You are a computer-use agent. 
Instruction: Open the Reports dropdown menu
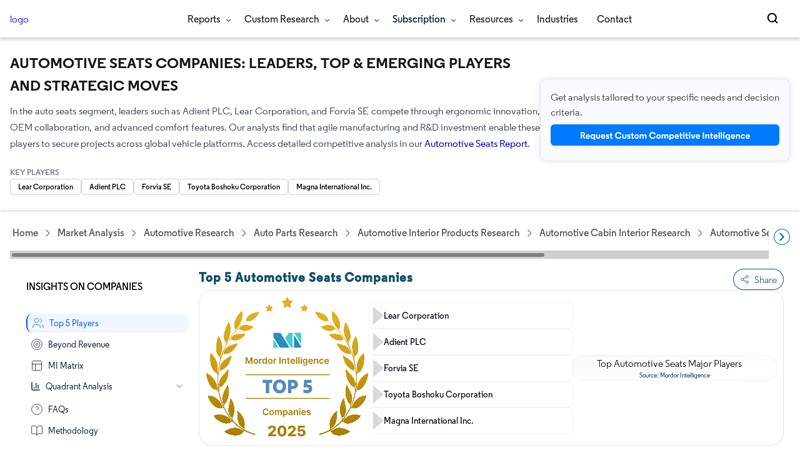pyautogui.click(x=209, y=19)
